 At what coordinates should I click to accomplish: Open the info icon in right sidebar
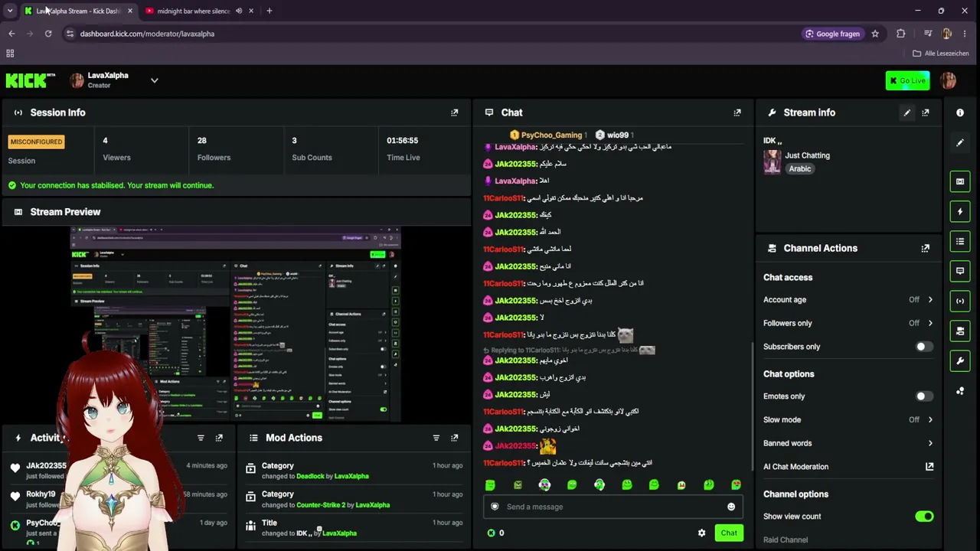coord(960,112)
